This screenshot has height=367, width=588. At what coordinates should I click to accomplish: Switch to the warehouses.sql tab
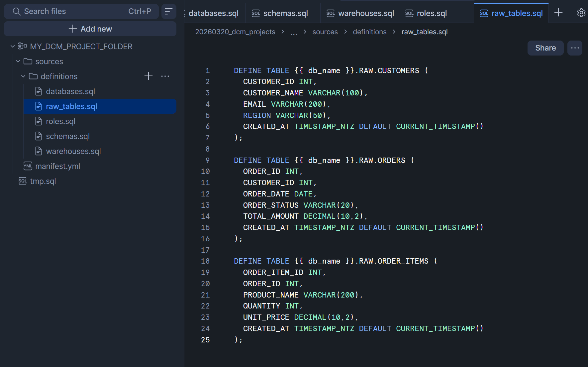365,13
